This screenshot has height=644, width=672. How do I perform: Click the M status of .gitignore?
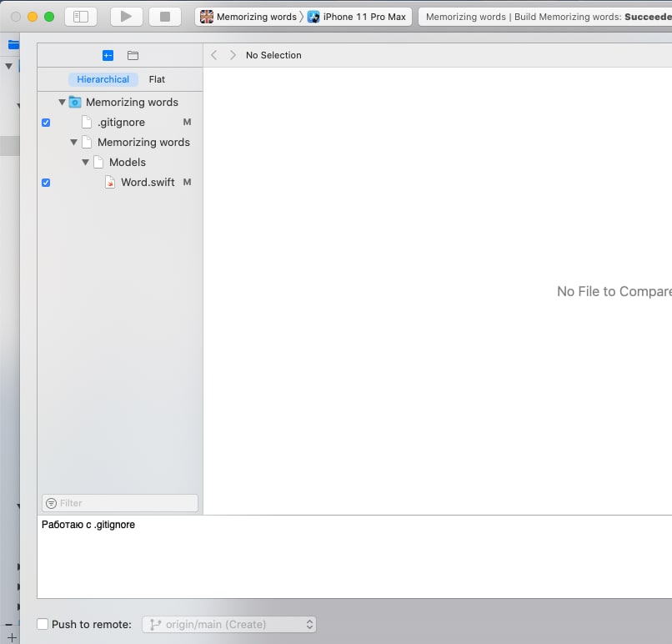pos(187,122)
